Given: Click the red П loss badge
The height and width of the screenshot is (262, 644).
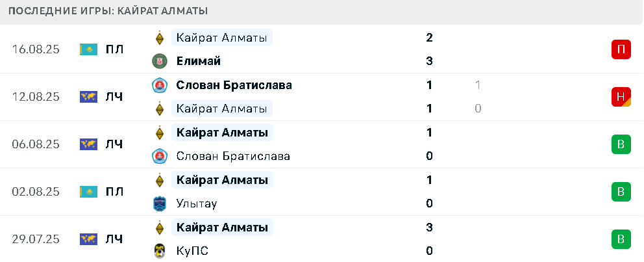Looking at the screenshot, I should 621,49.
